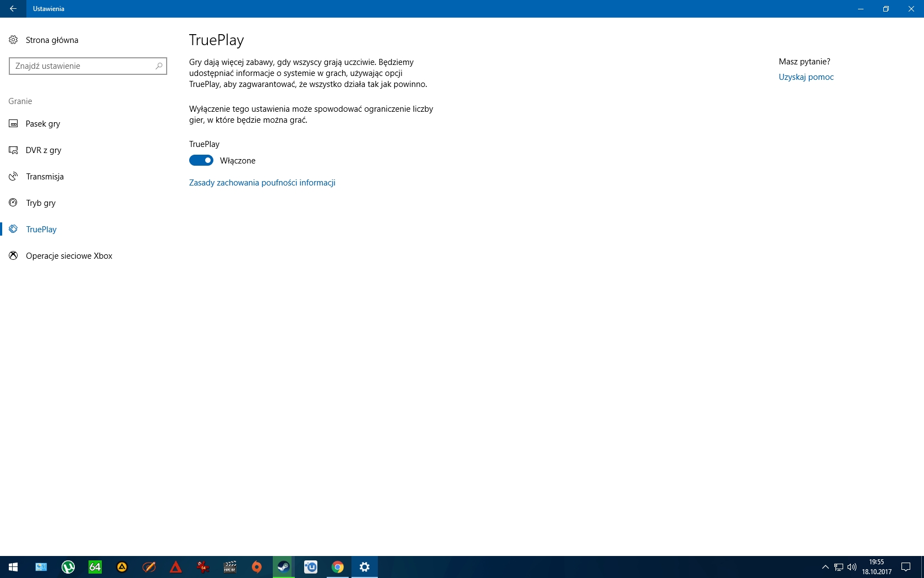924x578 pixels.
Task: Open MPC-BE media player from taskbar
Action: [x=230, y=567]
